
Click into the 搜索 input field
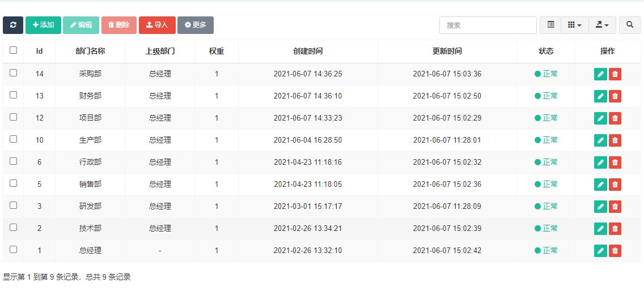(x=488, y=25)
